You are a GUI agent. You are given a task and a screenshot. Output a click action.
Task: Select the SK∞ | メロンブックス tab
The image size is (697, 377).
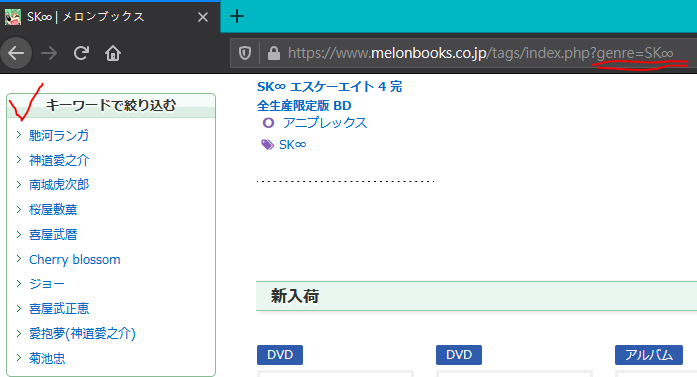[x=110, y=17]
